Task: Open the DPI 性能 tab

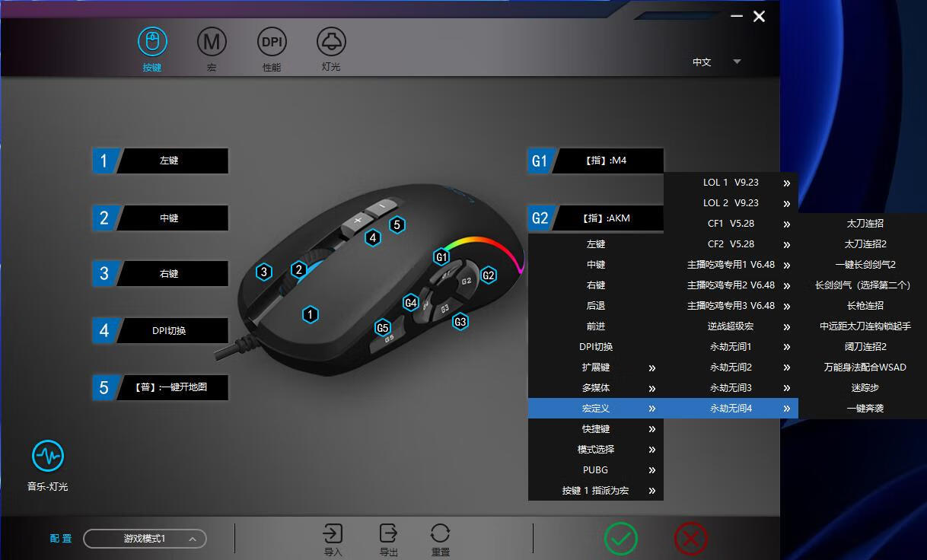Action: coord(272,49)
